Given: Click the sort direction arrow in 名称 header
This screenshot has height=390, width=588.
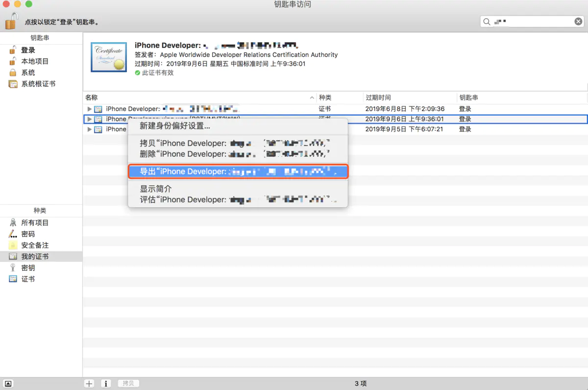Looking at the screenshot, I should (312, 98).
